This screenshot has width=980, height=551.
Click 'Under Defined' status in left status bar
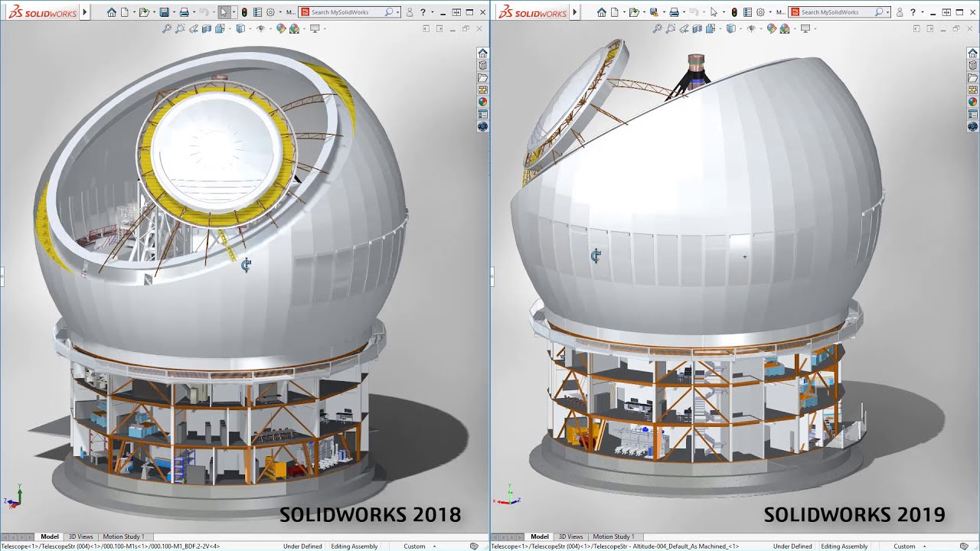[302, 546]
